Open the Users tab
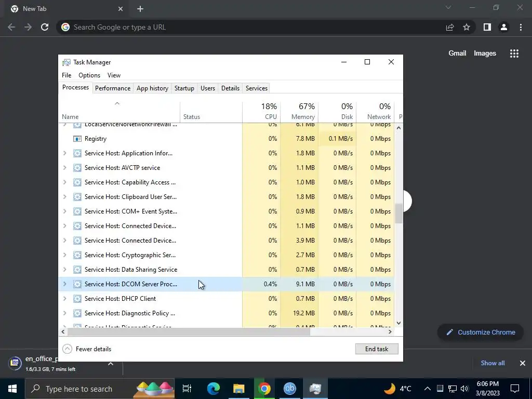The height and width of the screenshot is (399, 532). click(208, 88)
